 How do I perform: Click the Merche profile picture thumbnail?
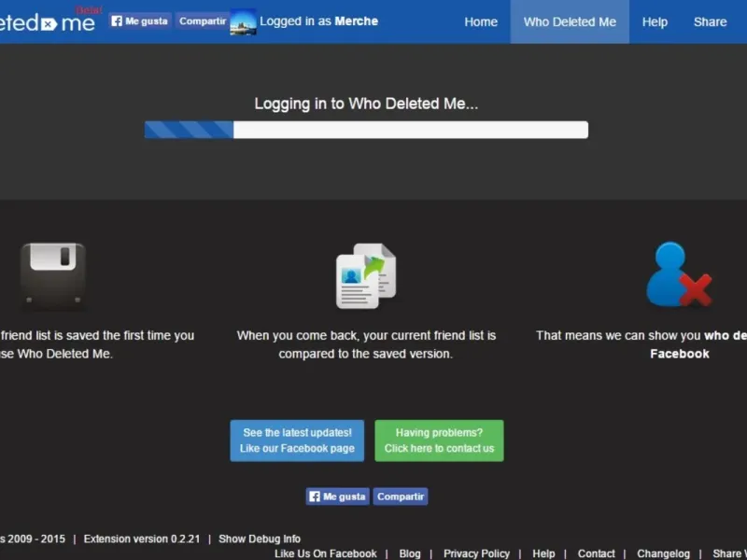point(243,21)
